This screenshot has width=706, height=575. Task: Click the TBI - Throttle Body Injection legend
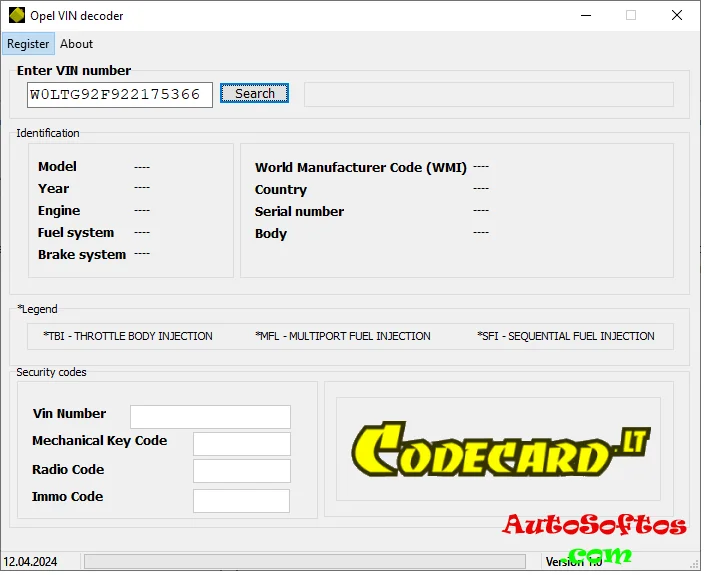click(128, 336)
